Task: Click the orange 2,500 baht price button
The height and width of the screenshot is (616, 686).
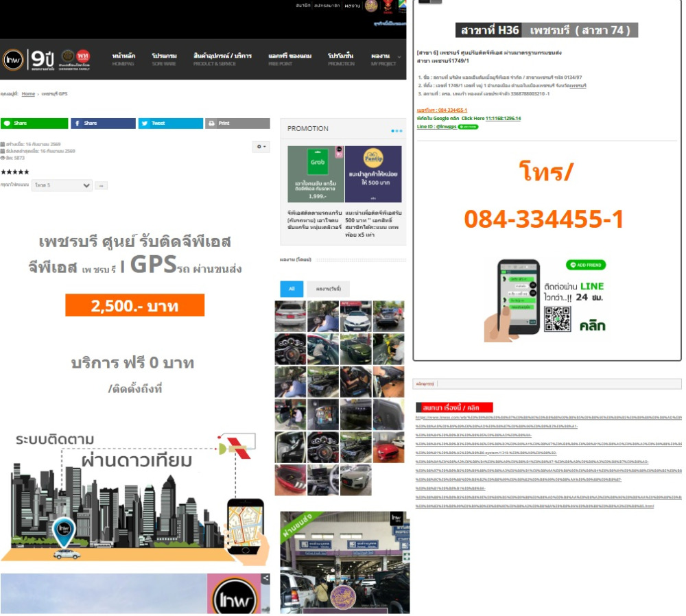Action: 134,305
